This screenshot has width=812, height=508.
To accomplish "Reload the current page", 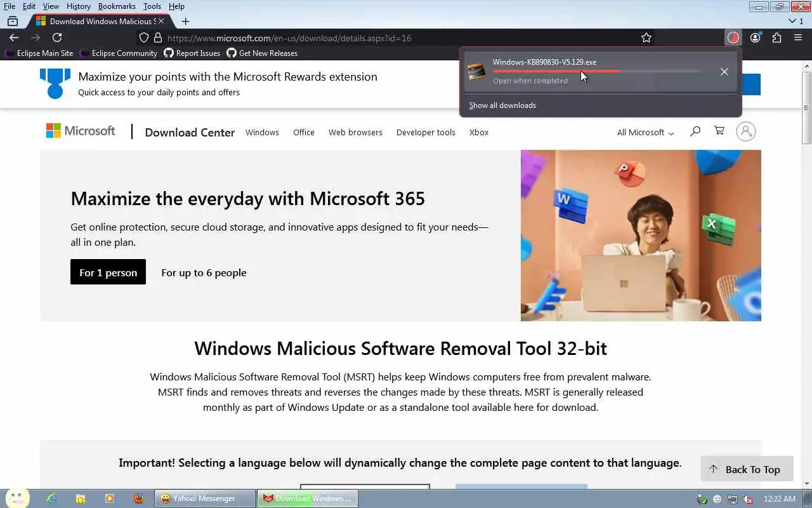I will tap(57, 37).
